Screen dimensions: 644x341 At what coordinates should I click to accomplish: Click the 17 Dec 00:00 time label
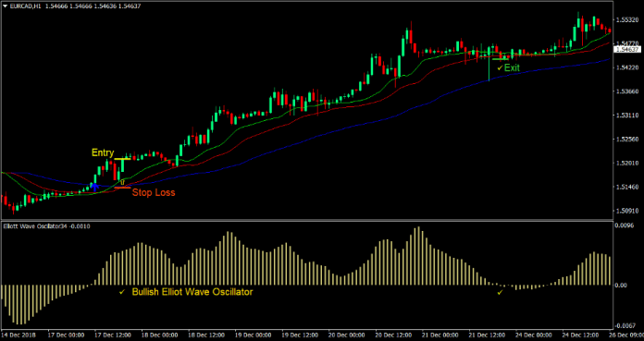(67, 335)
